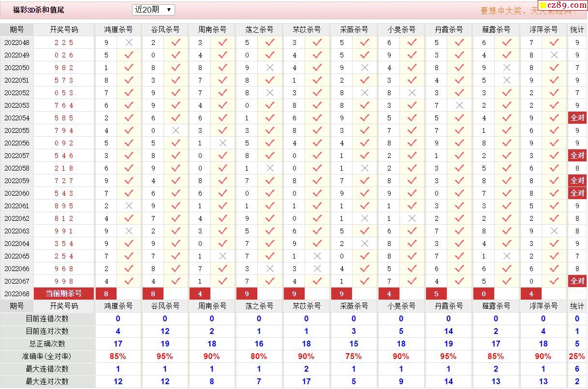Screen dimensions: 588x389
Task: Click the check mark for 谷风杀号 in period 2022048
Action: click(176, 43)
